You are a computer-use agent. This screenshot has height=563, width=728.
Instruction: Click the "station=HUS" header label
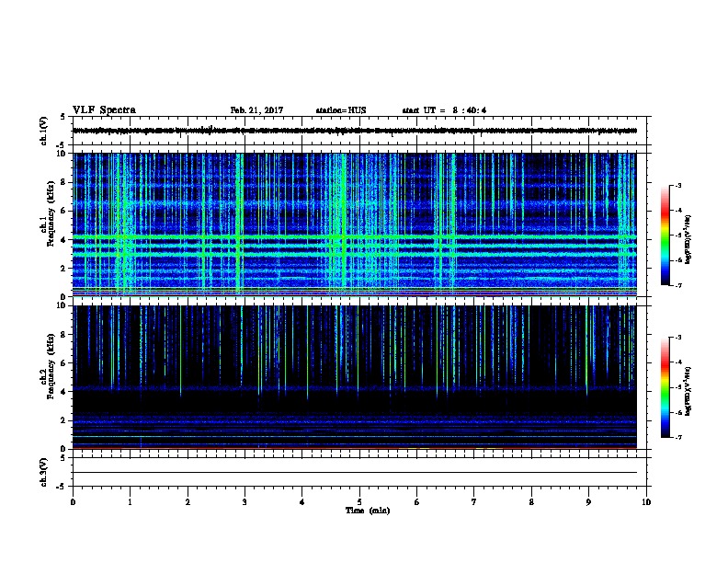[x=341, y=110]
